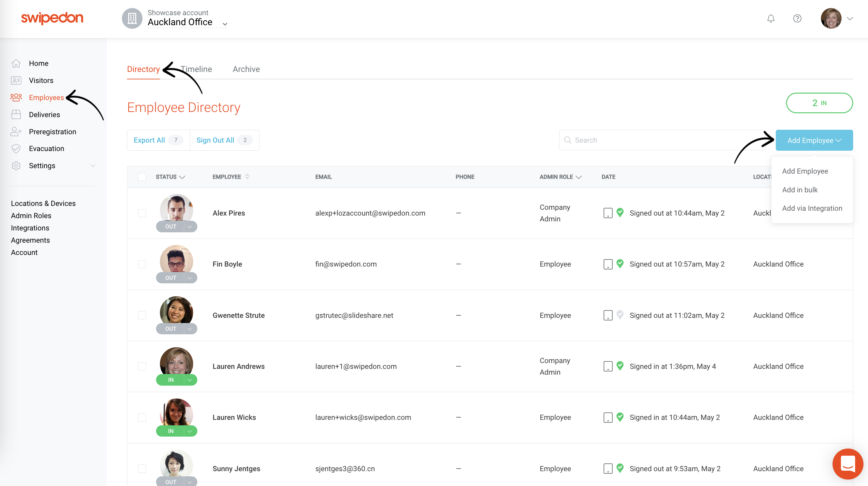Toggle Alex Pires OUT status button
This screenshot has height=486, width=868.
(x=171, y=227)
